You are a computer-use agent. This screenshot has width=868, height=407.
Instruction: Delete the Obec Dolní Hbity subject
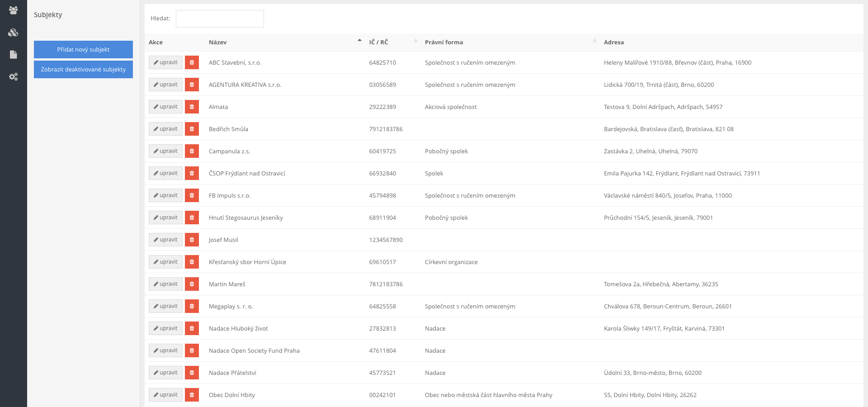[192, 395]
